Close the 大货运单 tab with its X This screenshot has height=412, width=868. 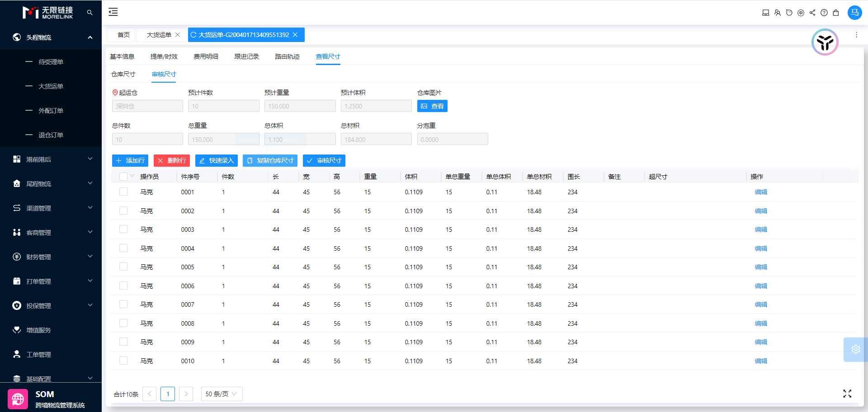coord(178,35)
